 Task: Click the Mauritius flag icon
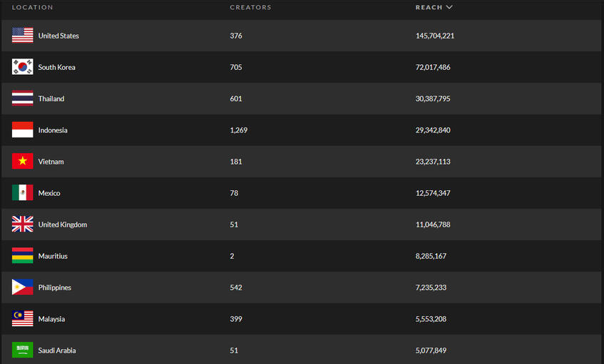pos(22,256)
